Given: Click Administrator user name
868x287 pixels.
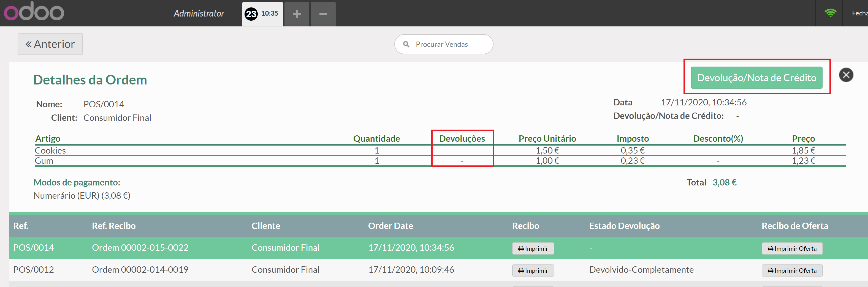Looking at the screenshot, I should [x=199, y=13].
